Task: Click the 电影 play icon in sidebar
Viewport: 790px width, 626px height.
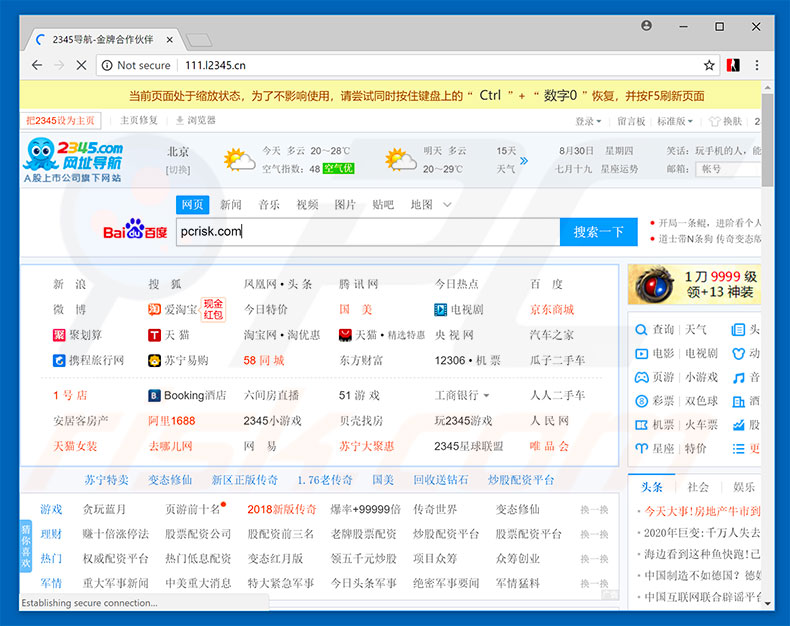Action: coord(641,353)
